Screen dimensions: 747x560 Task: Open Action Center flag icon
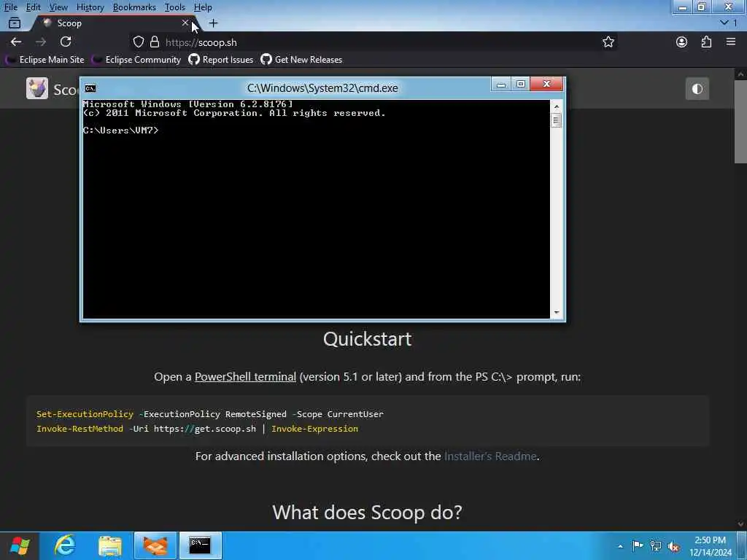coord(638,545)
